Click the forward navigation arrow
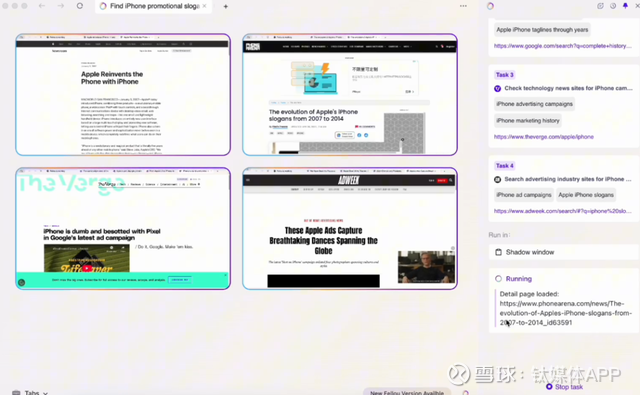The height and width of the screenshot is (395, 640). 61,6
